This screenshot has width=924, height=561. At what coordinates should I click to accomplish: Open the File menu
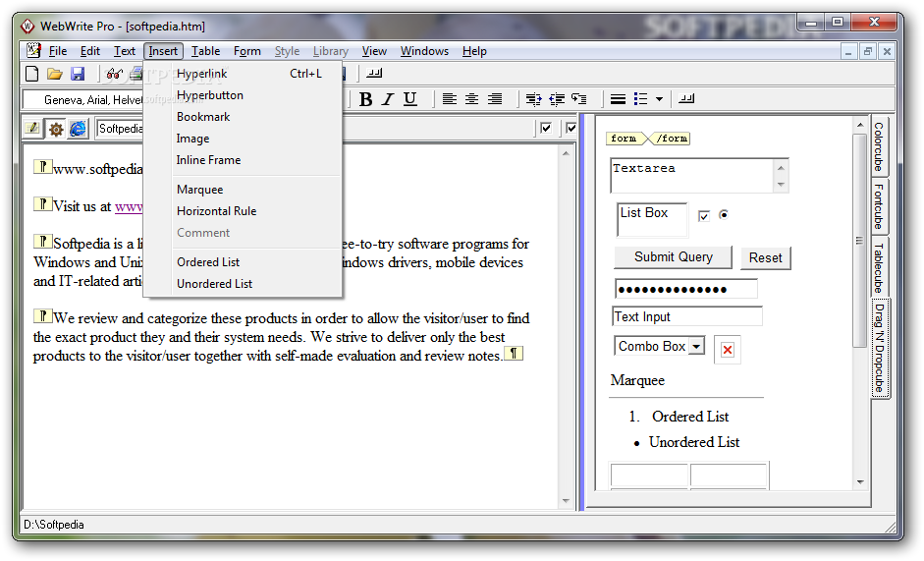click(x=58, y=51)
